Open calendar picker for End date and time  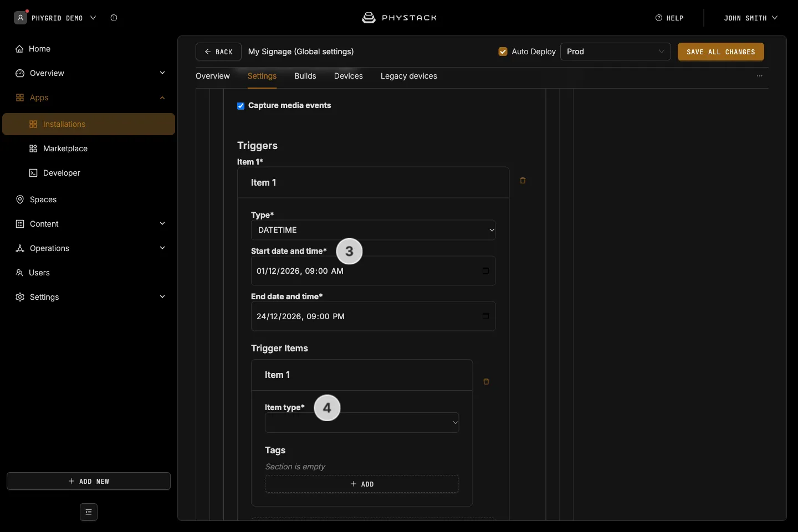click(x=485, y=316)
